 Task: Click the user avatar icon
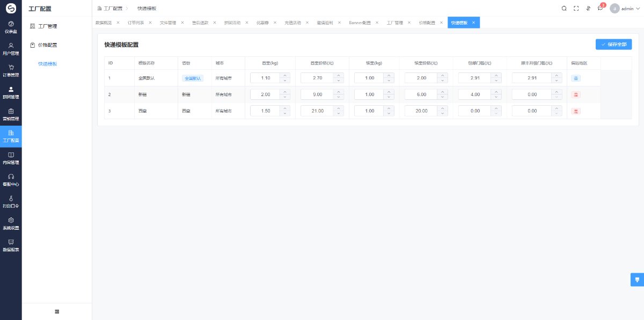[614, 8]
